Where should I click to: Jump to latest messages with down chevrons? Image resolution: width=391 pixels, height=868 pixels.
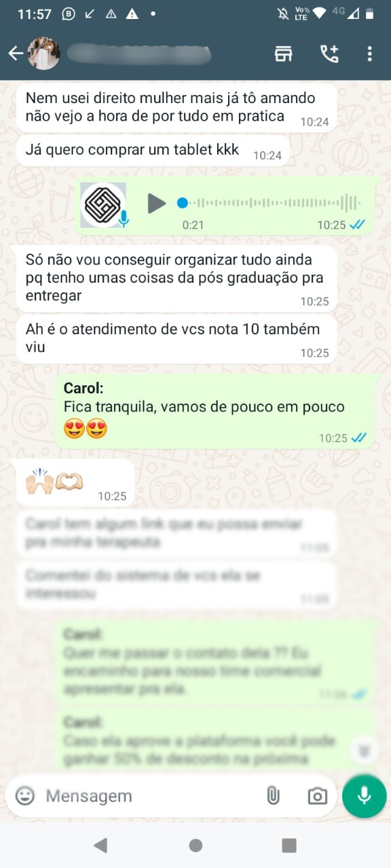pyautogui.click(x=365, y=749)
